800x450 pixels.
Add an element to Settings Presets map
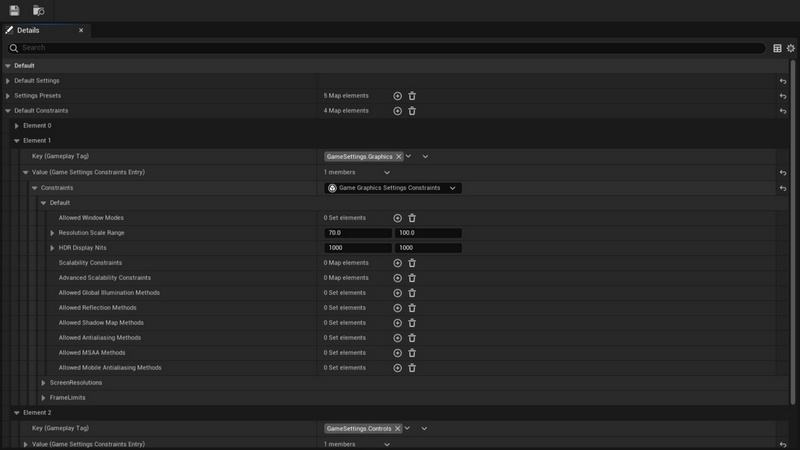click(397, 96)
